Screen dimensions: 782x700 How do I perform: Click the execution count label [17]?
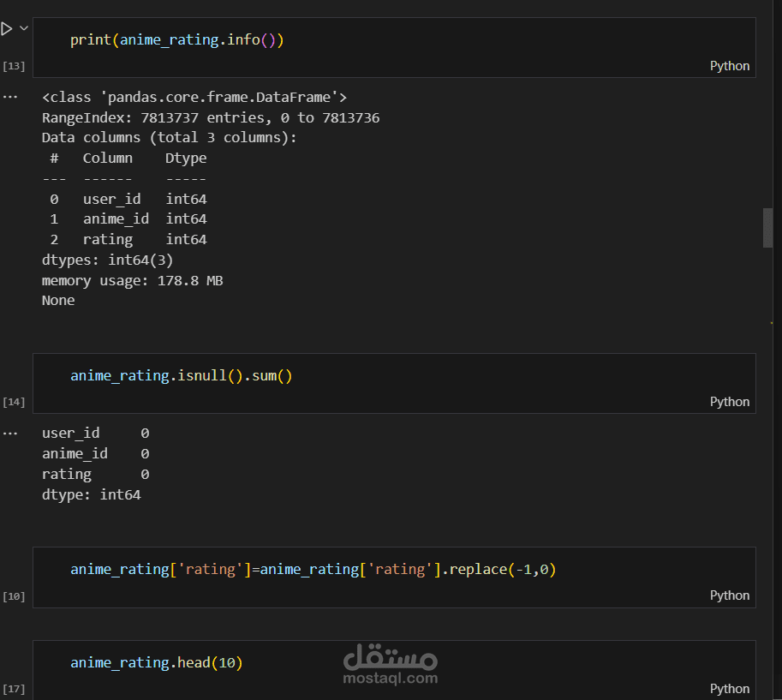[14, 689]
